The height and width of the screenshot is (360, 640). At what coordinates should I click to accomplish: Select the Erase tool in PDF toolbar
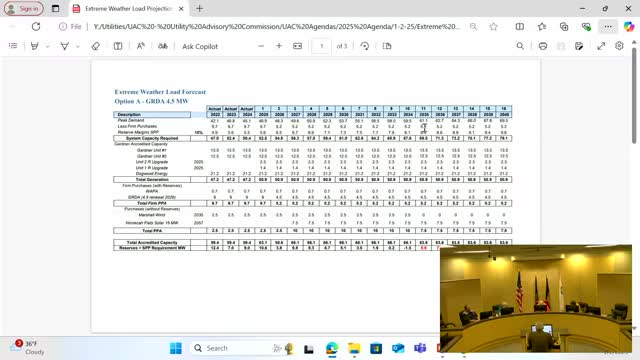tap(96, 46)
